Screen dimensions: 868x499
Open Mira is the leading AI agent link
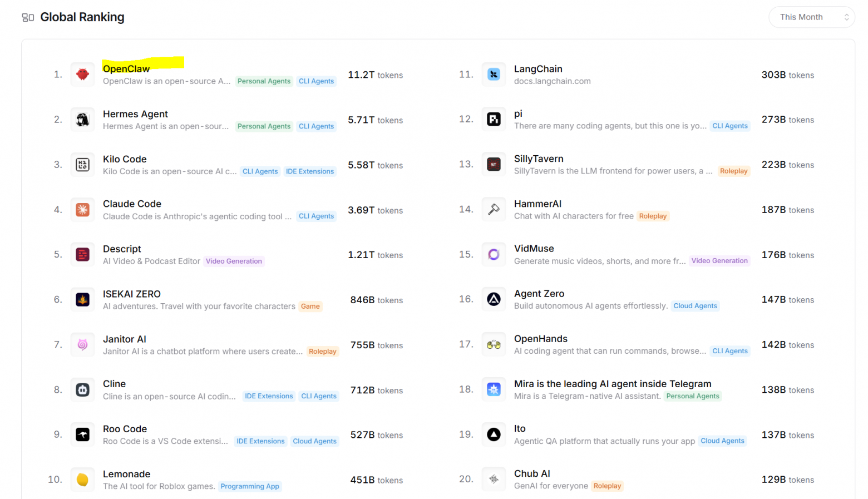click(613, 383)
